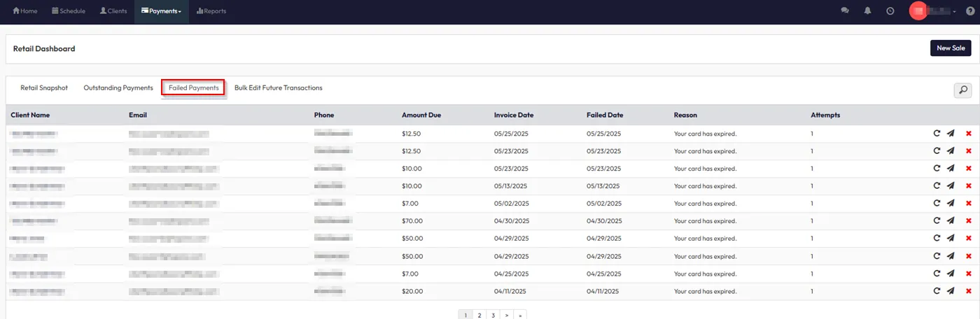Switch to the Outstanding Payments tab
This screenshot has height=319, width=980.
118,88
